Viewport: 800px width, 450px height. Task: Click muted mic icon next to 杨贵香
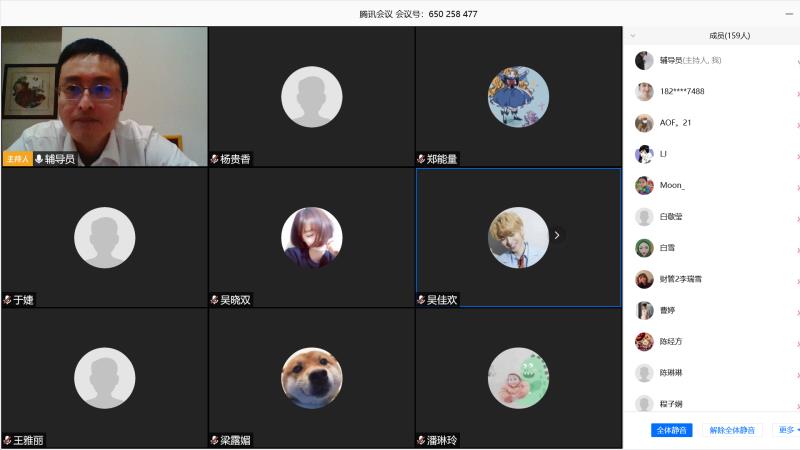point(214,159)
